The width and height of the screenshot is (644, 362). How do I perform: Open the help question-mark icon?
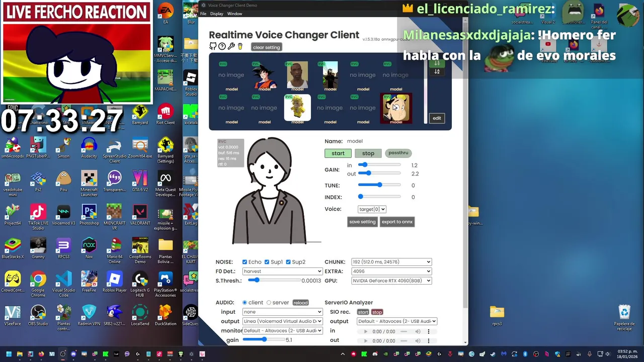222,46
